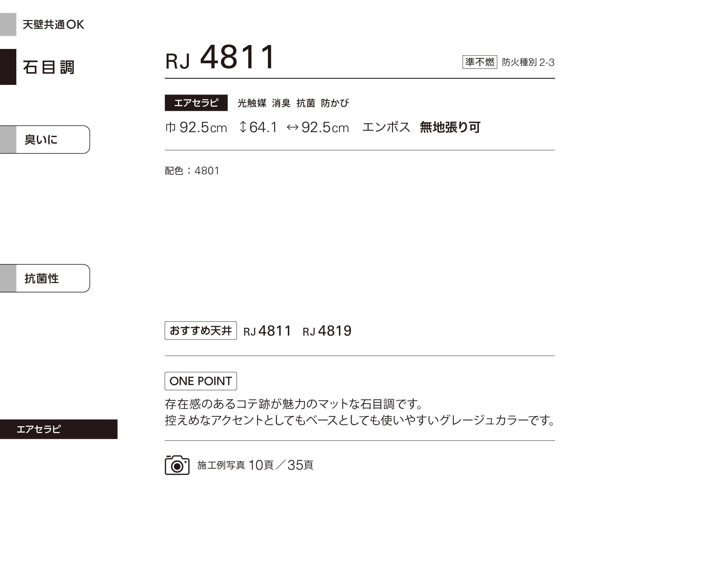Open the RJ 4819 recommended ceiling link

tap(327, 331)
